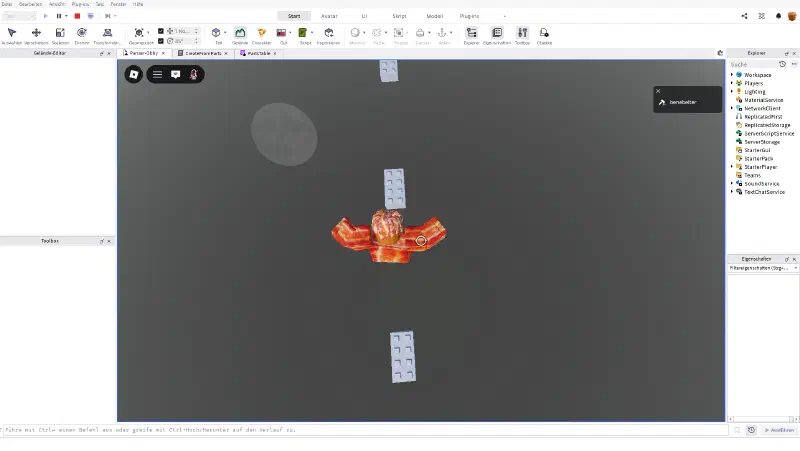The height and width of the screenshot is (451, 800).
Task: Toggle the rotation snapping checkbox
Action: [x=161, y=41]
